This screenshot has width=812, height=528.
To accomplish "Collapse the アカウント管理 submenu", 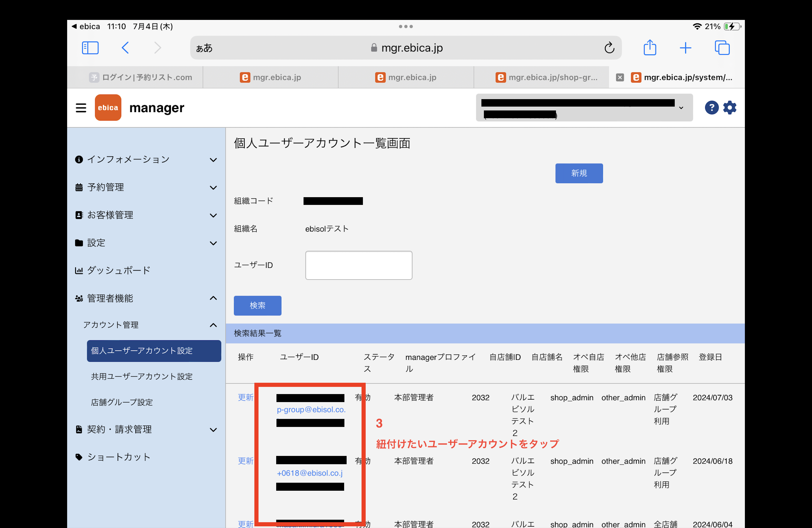I will tap(150, 325).
